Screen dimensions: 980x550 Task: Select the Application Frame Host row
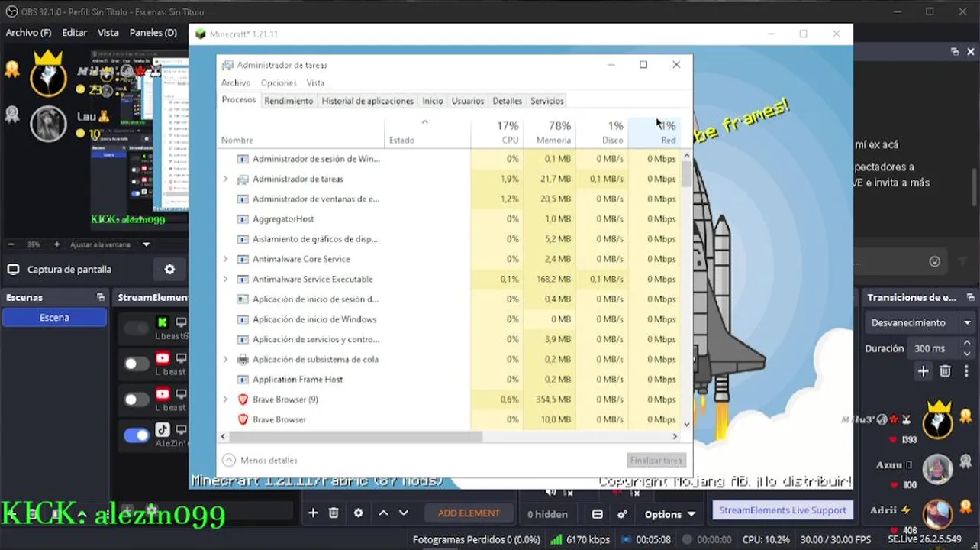[449, 380]
